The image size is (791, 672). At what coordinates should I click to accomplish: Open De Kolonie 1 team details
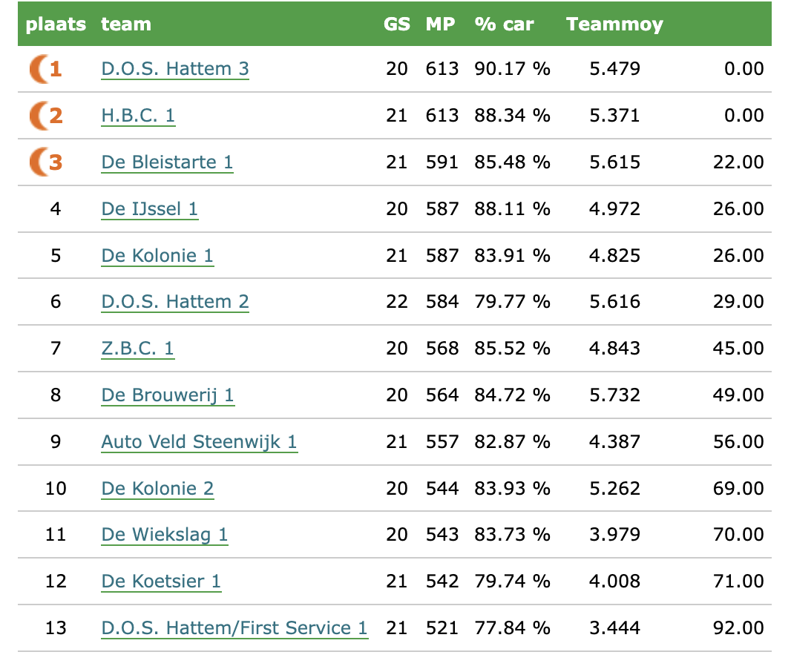(157, 256)
